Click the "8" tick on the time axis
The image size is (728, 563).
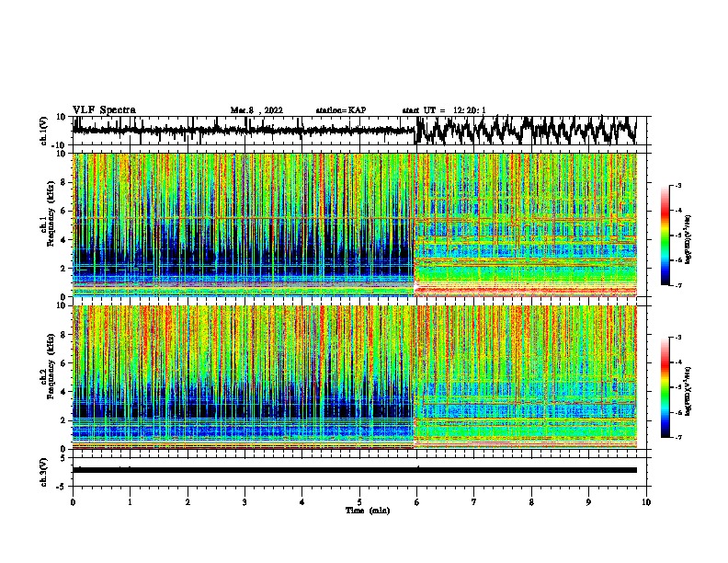point(531,502)
